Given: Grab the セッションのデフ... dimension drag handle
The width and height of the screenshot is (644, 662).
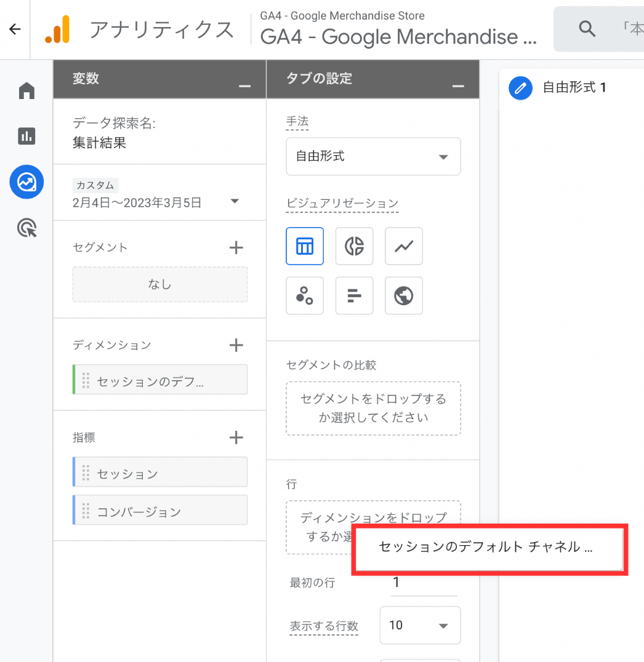Looking at the screenshot, I should [86, 380].
